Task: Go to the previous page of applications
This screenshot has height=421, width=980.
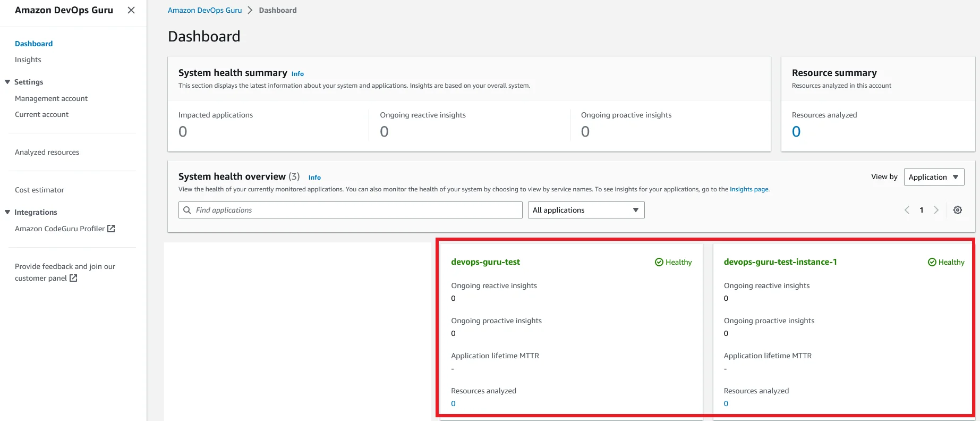Action: 907,210
